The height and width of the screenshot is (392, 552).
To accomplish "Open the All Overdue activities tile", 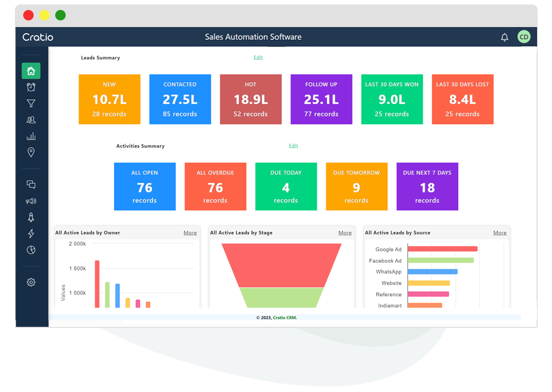I will [x=215, y=187].
